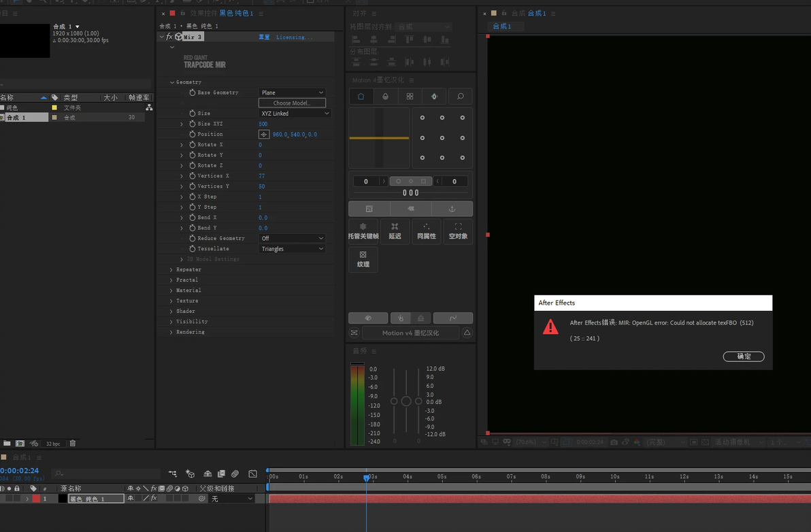The width and height of the screenshot is (811, 532).
Task: Click the Motion panel search icon
Action: pos(460,97)
